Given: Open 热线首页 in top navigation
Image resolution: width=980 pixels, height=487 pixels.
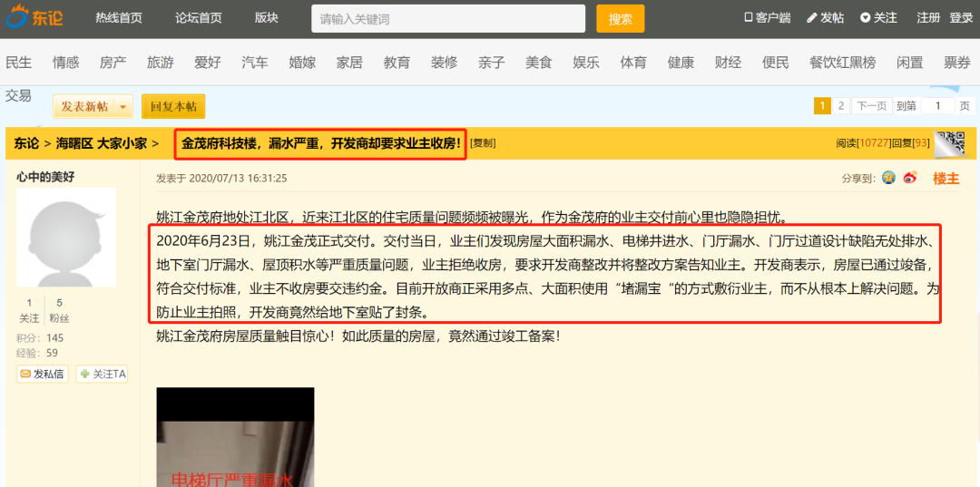Looking at the screenshot, I should tap(119, 17).
